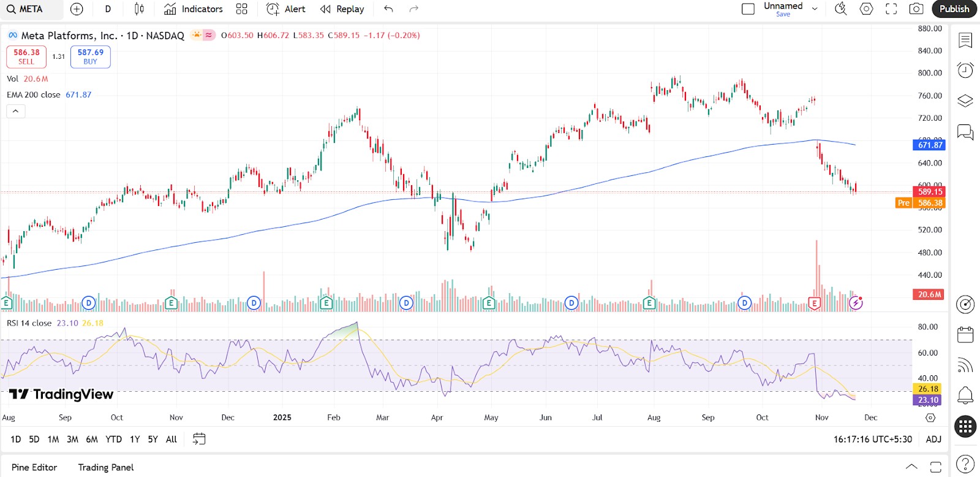Open the Calendar icon in sidebar

click(x=965, y=335)
